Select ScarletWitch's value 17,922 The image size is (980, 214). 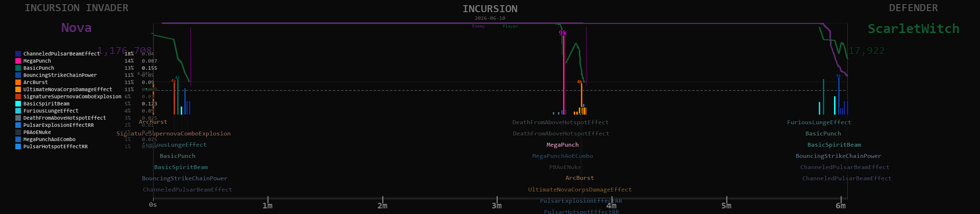tap(867, 50)
